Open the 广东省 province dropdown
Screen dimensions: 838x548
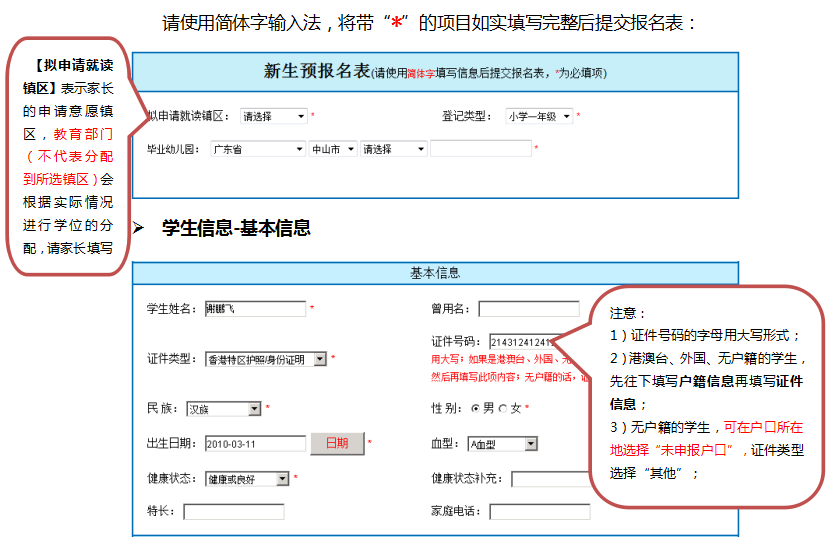[258, 149]
